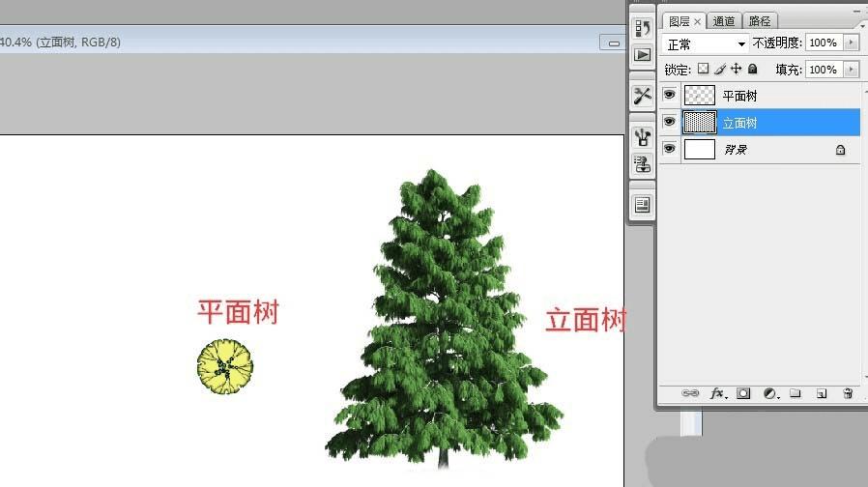Select the 背景 layer name
This screenshot has width=868, height=487.
tap(736, 150)
